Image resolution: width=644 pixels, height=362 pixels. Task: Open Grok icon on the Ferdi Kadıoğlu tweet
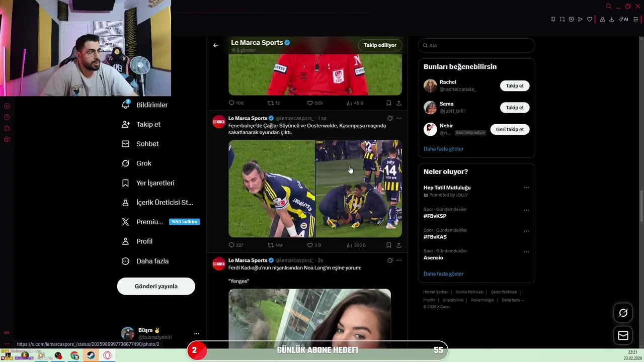(x=390, y=260)
